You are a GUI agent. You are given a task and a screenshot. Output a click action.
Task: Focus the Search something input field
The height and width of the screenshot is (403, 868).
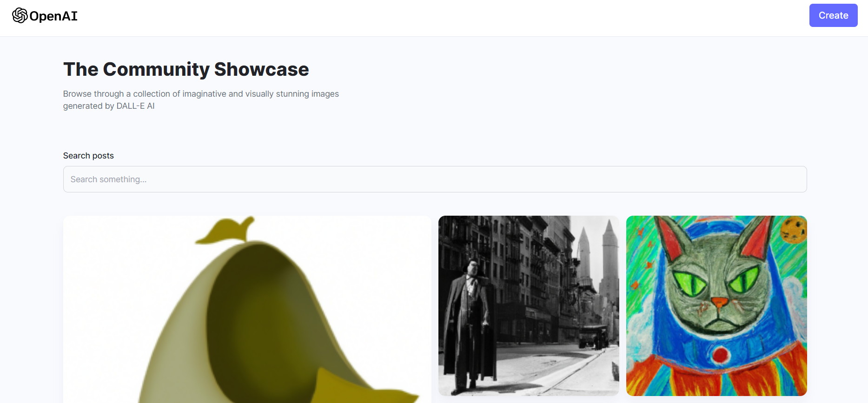click(435, 179)
